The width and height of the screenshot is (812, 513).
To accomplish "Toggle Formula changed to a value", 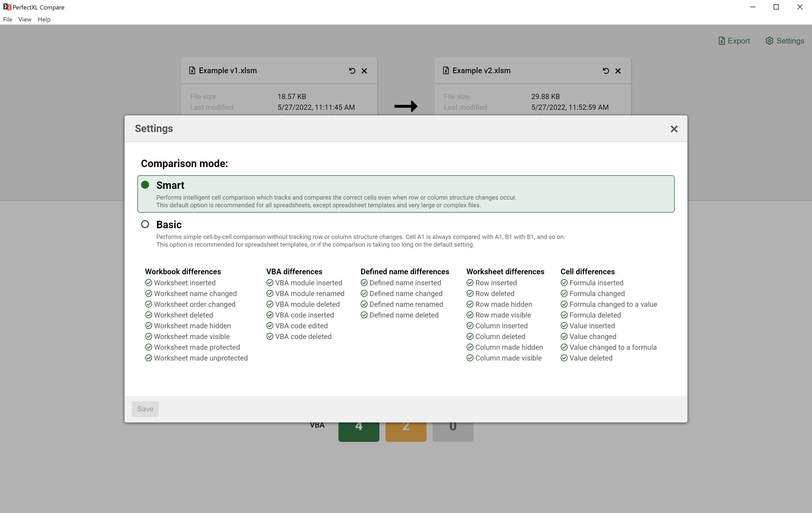I will point(564,304).
